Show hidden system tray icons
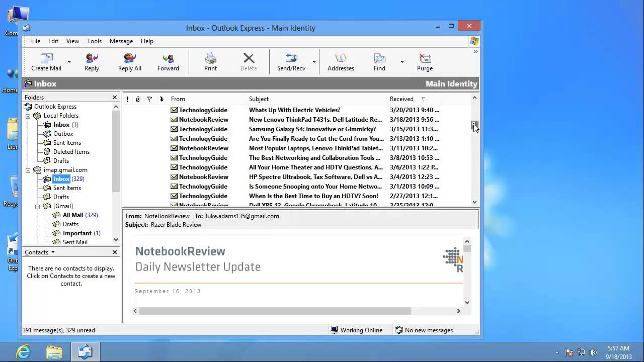The image size is (644, 362). pyautogui.click(x=556, y=352)
